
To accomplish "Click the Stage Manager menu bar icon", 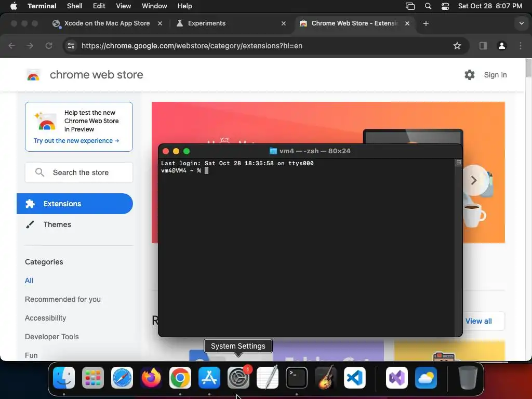I will [x=410, y=6].
